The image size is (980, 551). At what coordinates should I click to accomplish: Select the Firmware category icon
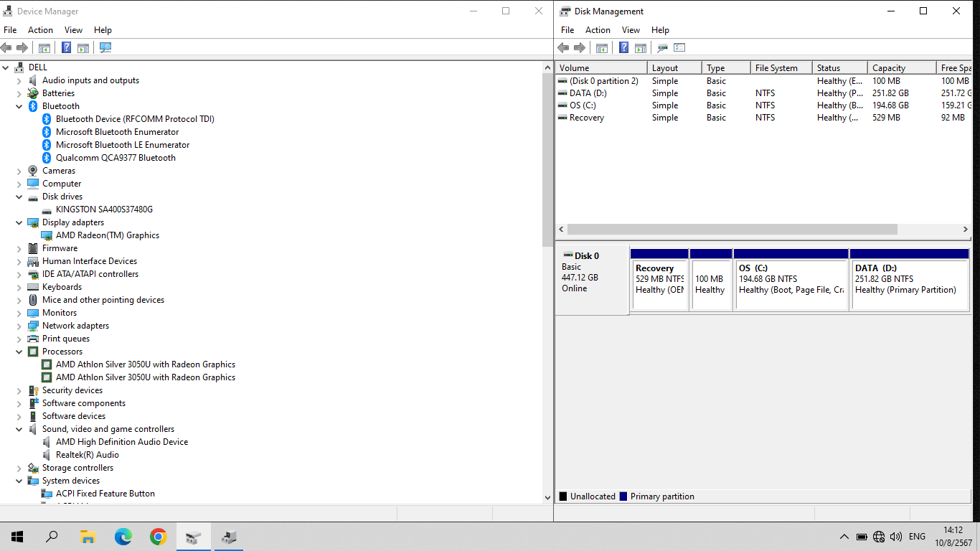click(x=33, y=248)
